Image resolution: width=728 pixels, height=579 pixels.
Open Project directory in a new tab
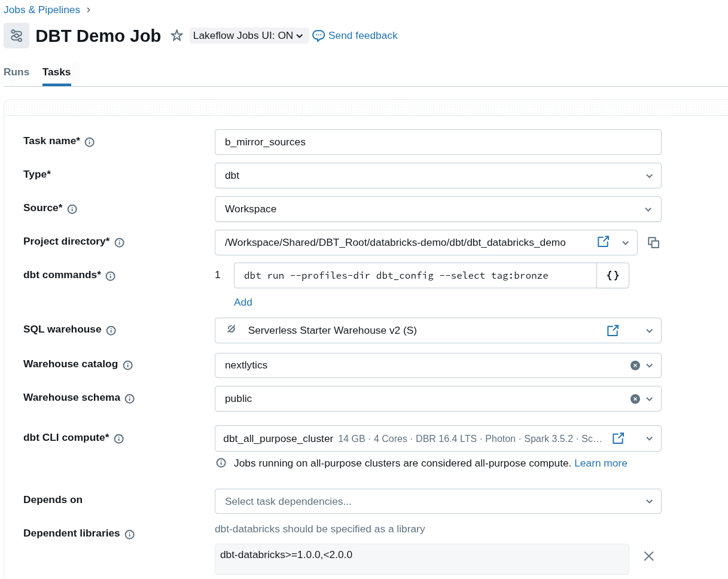(x=603, y=242)
